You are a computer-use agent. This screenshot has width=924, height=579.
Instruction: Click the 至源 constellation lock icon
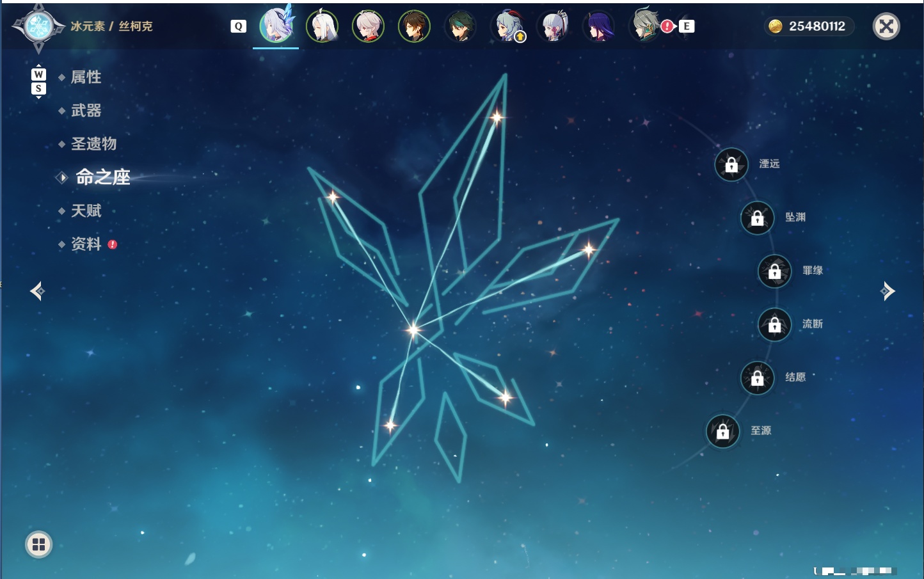(x=722, y=431)
